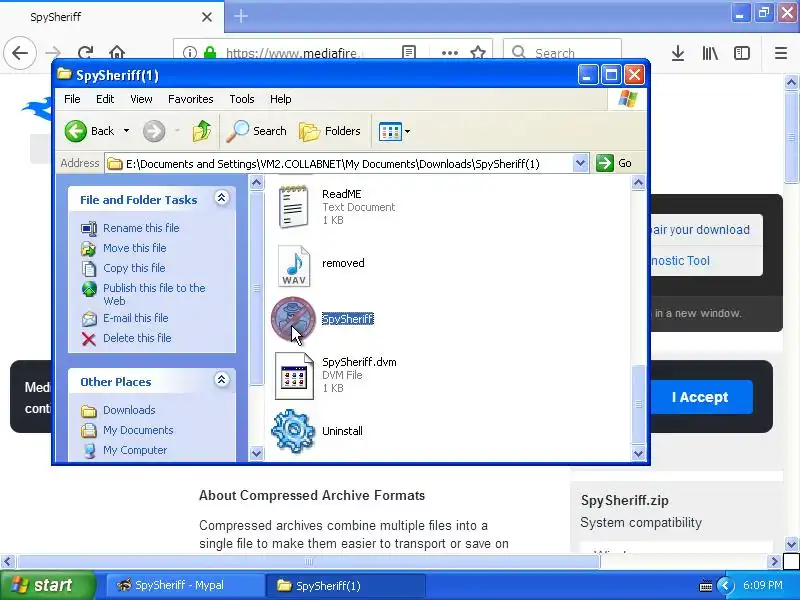The height and width of the screenshot is (600, 800).
Task: Click the green Go arrow button
Action: pos(605,163)
